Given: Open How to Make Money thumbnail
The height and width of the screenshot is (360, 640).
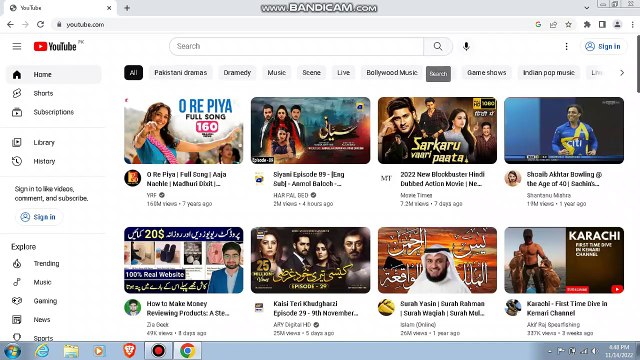Looking at the screenshot, I should coord(184,260).
